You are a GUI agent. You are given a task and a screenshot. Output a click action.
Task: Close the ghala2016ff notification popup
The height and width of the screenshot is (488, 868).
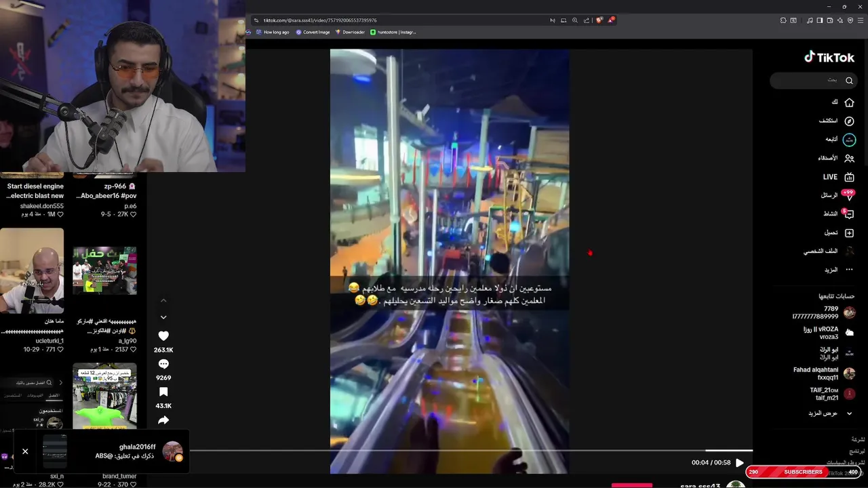coord(25,451)
